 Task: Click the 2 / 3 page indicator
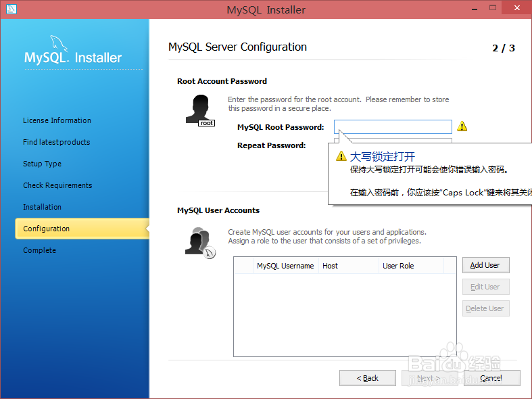[x=504, y=48]
